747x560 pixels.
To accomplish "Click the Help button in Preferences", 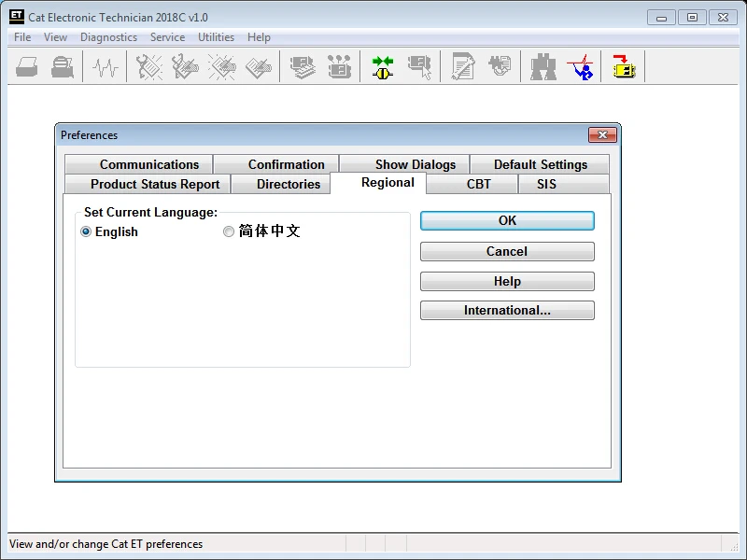I will [x=507, y=282].
